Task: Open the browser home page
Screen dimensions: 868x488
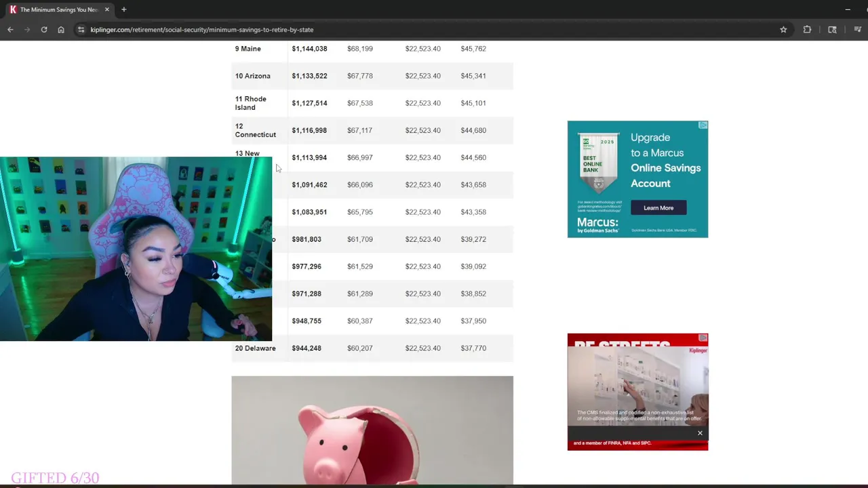Action: click(61, 30)
